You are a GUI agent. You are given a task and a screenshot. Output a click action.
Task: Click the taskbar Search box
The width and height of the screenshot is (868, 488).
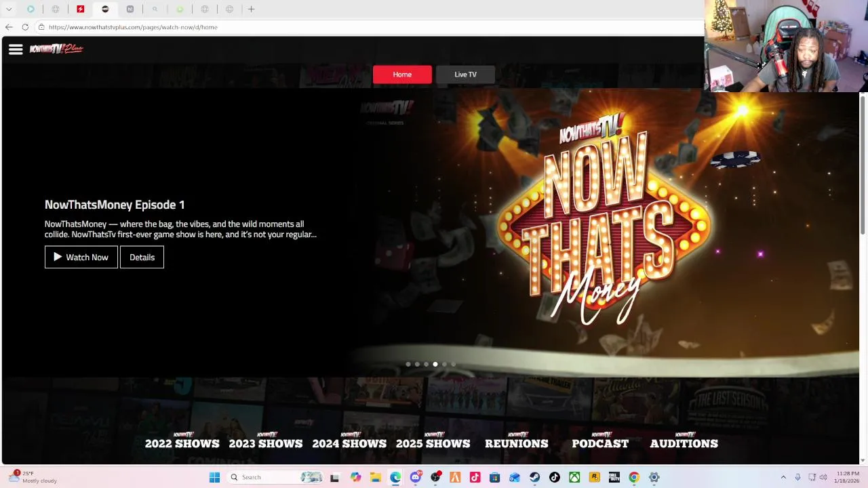(276, 477)
